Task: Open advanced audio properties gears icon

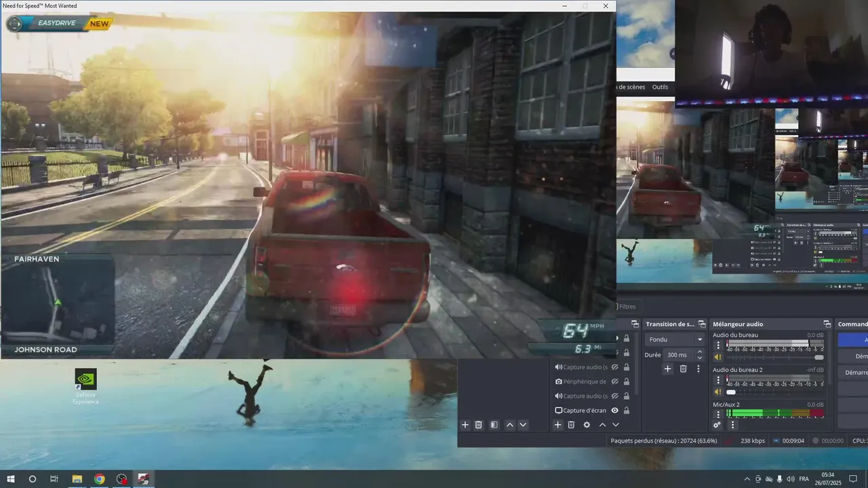Action: click(x=717, y=425)
